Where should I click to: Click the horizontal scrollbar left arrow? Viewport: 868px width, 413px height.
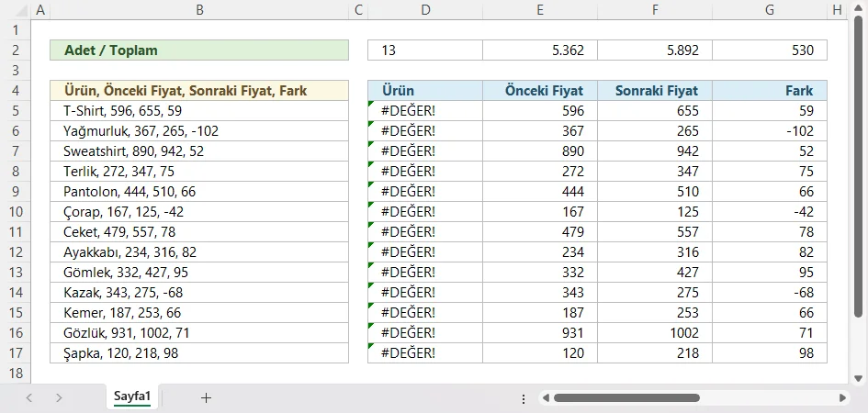pyautogui.click(x=545, y=398)
